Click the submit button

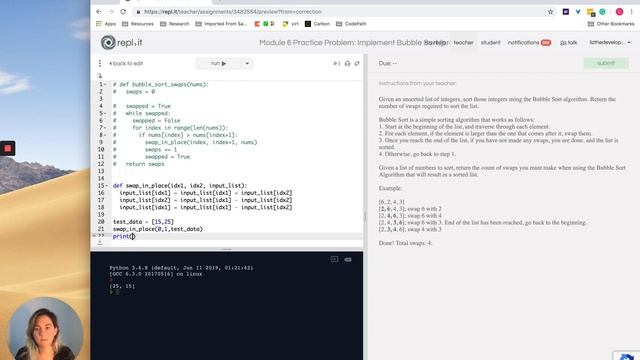coord(606,63)
